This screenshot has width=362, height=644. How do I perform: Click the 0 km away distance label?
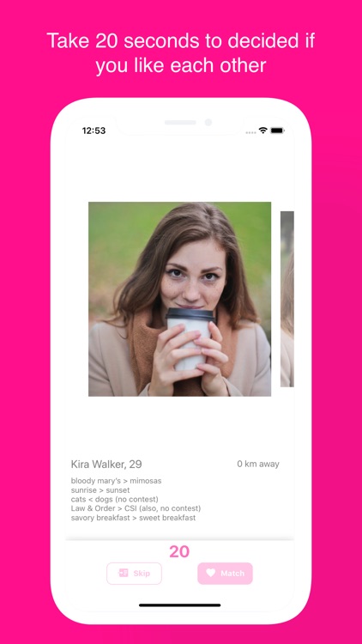tap(258, 464)
